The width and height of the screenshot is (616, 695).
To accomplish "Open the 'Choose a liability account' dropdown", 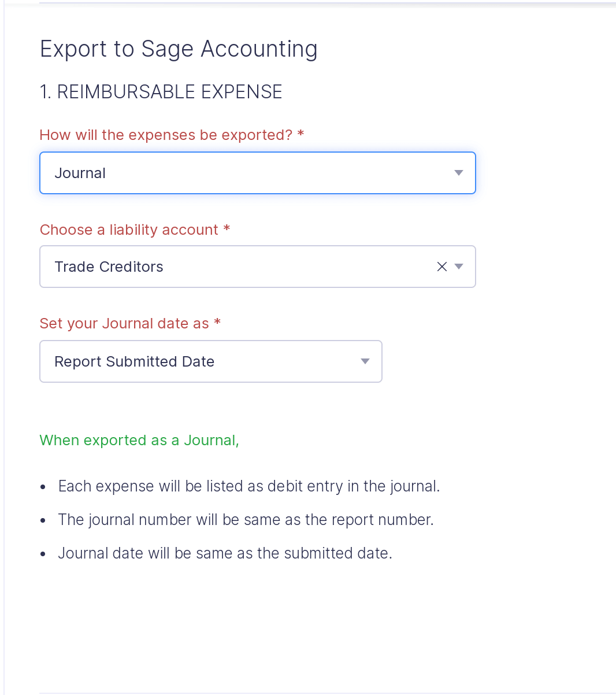I will click(x=231, y=267).
